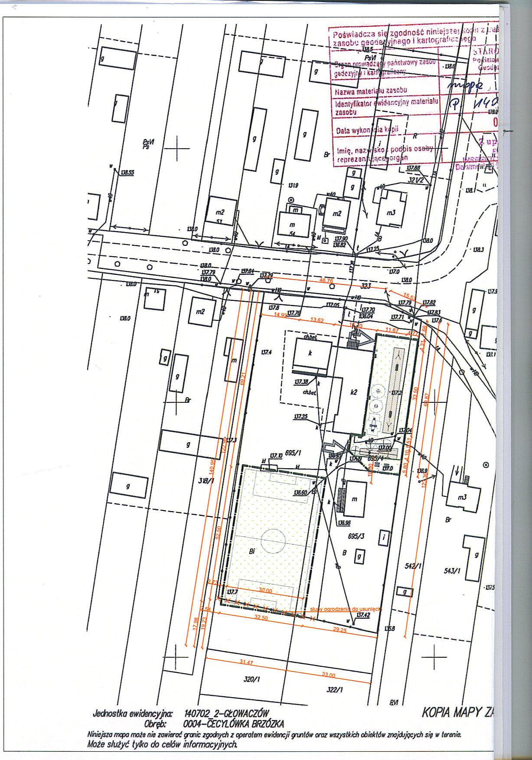The image size is (532, 760).
Task: Click the crosshair mark in the bottom-right corner
Action: point(434,657)
